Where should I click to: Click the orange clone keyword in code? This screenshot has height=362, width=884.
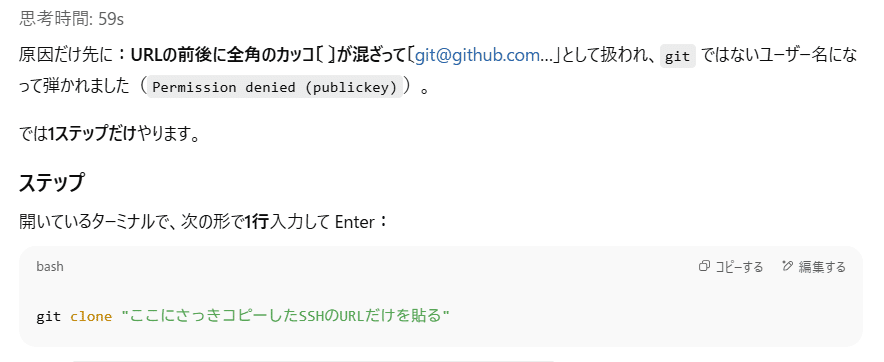click(x=91, y=317)
